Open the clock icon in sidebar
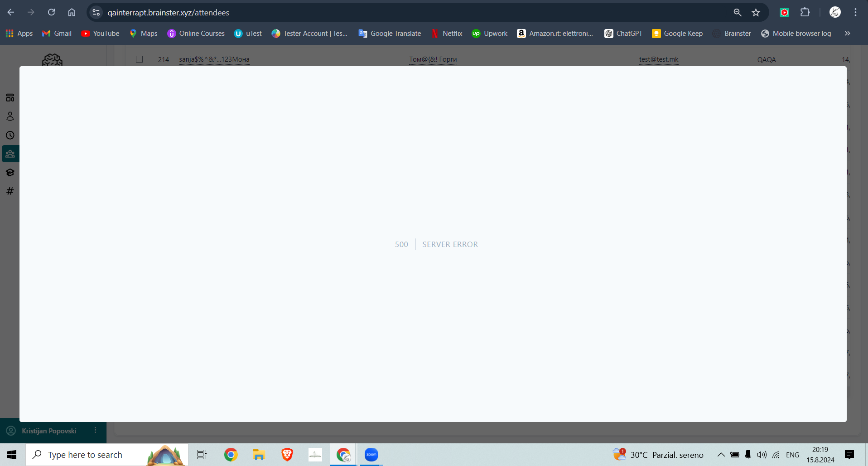This screenshot has width=868, height=466. point(10,135)
